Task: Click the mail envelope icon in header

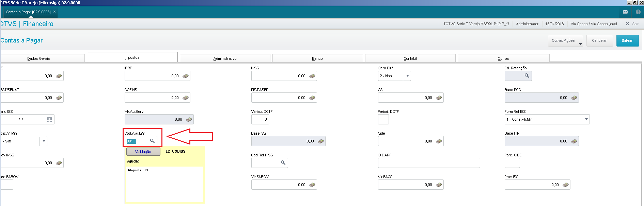Action: (x=625, y=12)
